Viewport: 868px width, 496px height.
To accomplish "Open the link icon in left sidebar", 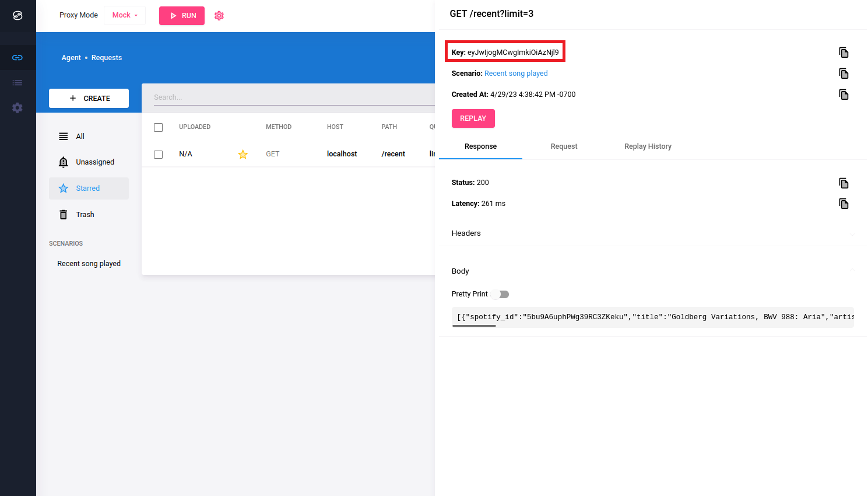I will click(17, 57).
